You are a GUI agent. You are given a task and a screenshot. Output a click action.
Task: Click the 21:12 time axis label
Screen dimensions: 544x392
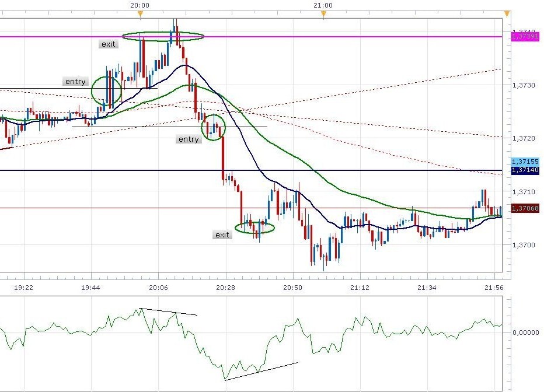360,288
